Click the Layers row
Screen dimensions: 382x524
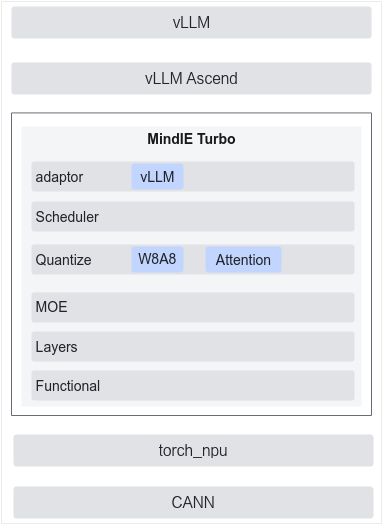point(193,347)
